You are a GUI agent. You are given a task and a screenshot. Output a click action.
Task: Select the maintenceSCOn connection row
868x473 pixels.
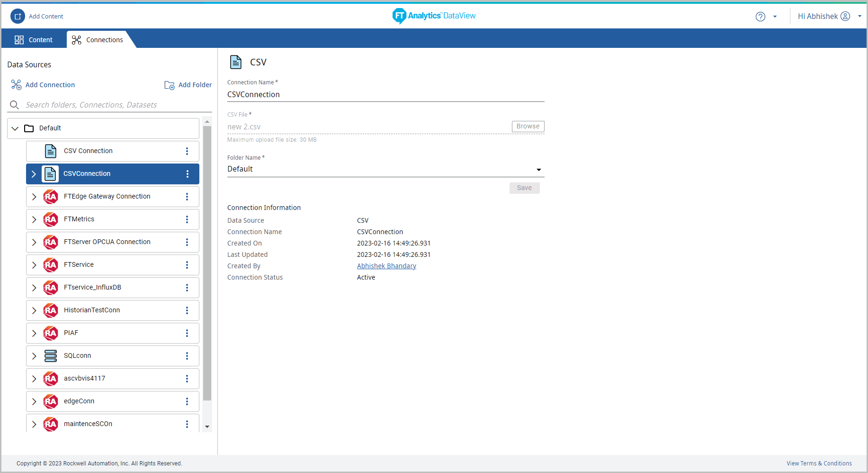113,424
